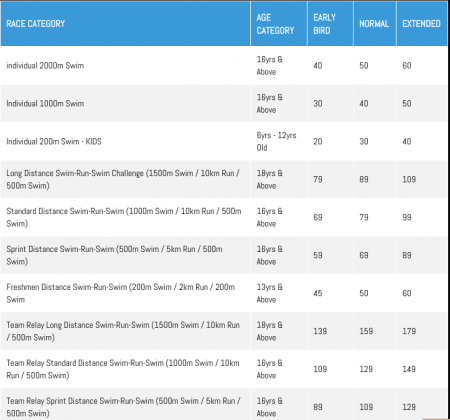Click Sprint Distance Swim-Run-Swim race name
This screenshot has width=450, height=420.
tap(114, 255)
